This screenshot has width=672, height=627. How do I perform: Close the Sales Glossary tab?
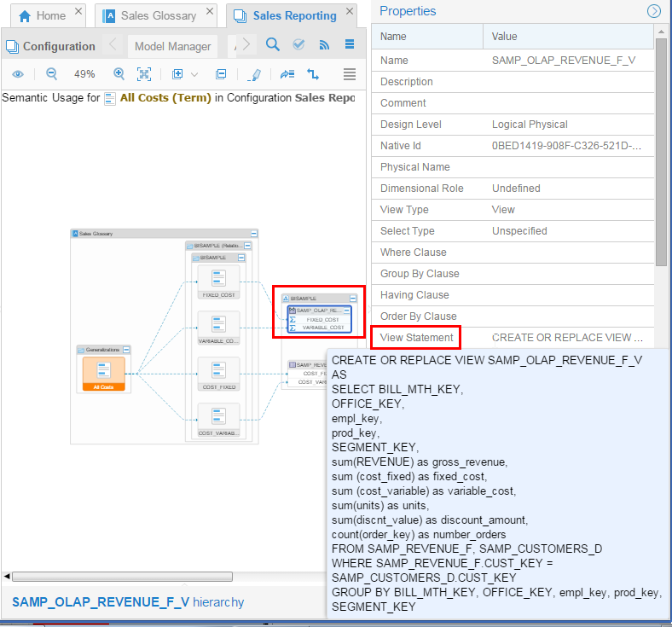[x=210, y=12]
